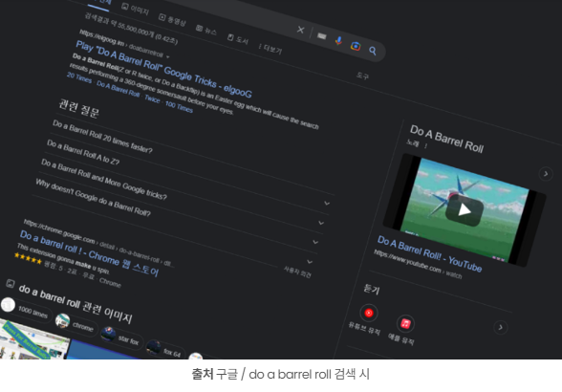Switch to the 이미지 tab
The image size is (562, 392).
coord(135,9)
